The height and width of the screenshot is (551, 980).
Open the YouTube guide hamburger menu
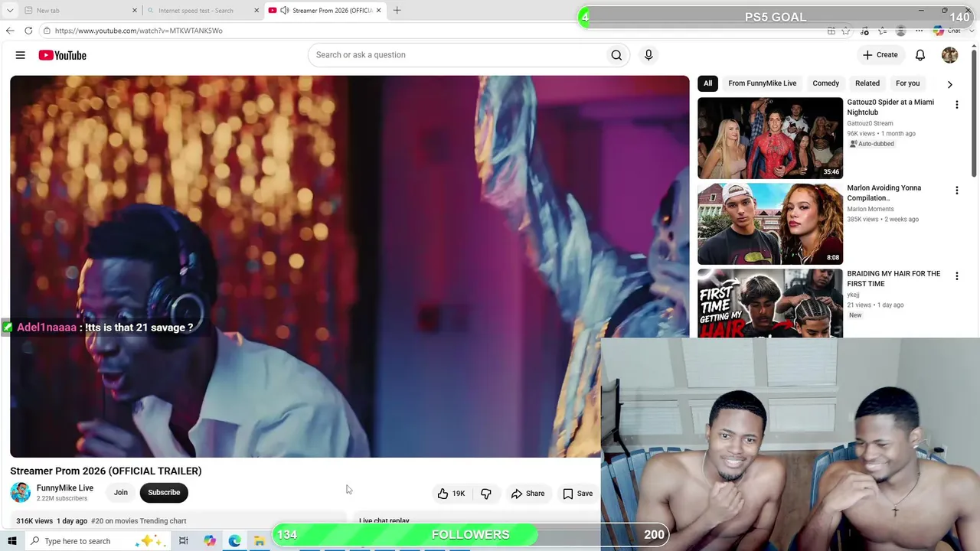tap(21, 55)
